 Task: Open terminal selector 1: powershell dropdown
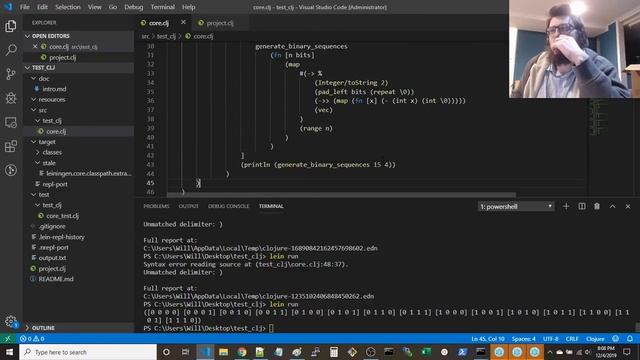tap(516, 207)
